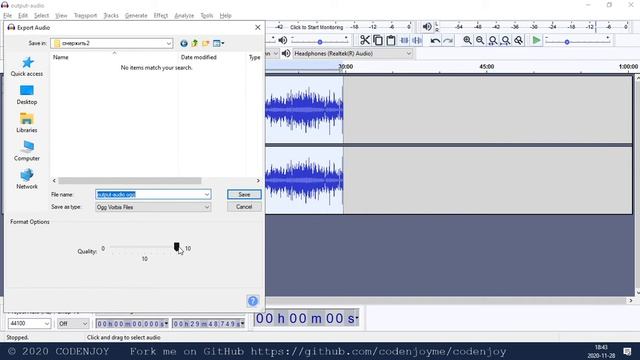Click the Type column header
Viewport: 640px width, 360px height.
pos(254,58)
